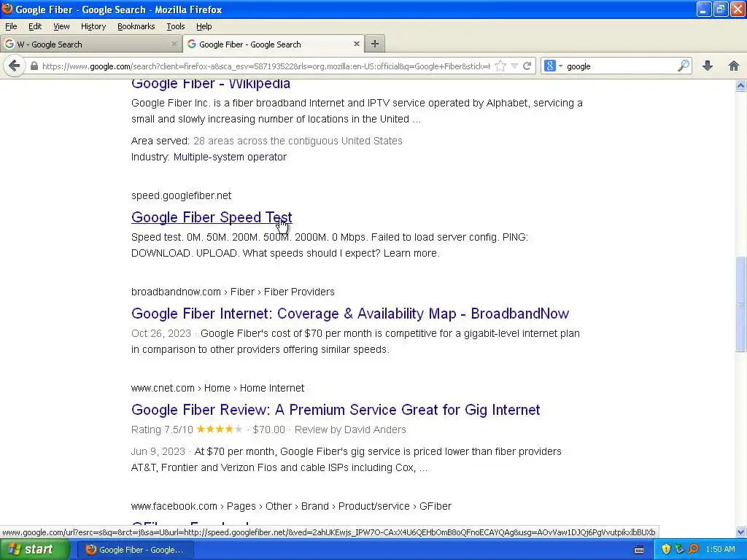Viewport: 747px width, 560px height.
Task: Click the speed.googlefiber.net site text
Action: coord(181,195)
